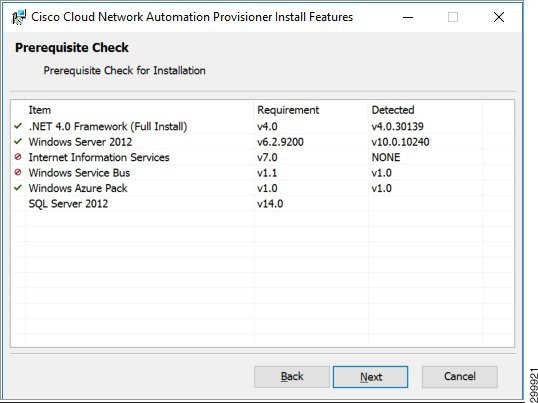Click requirement value v7.0

click(x=267, y=157)
